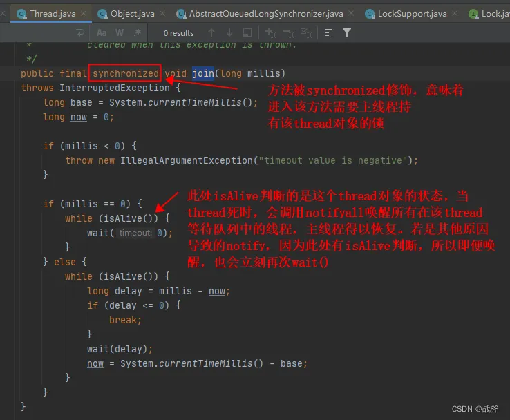Click "base" at end of the currentTimeMillis line
Screen dimensions: 510x420
pyautogui.click(x=292, y=363)
